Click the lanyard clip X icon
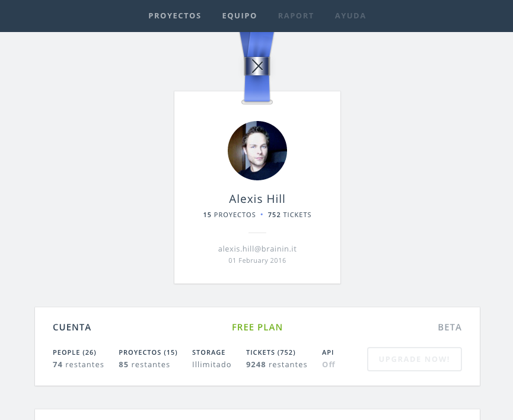This screenshot has height=420, width=513. (257, 66)
